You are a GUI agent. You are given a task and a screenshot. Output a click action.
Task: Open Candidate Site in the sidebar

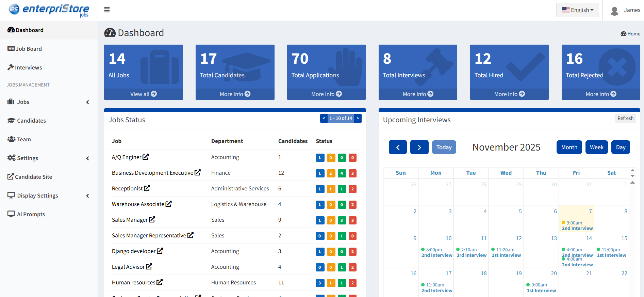(x=49, y=177)
